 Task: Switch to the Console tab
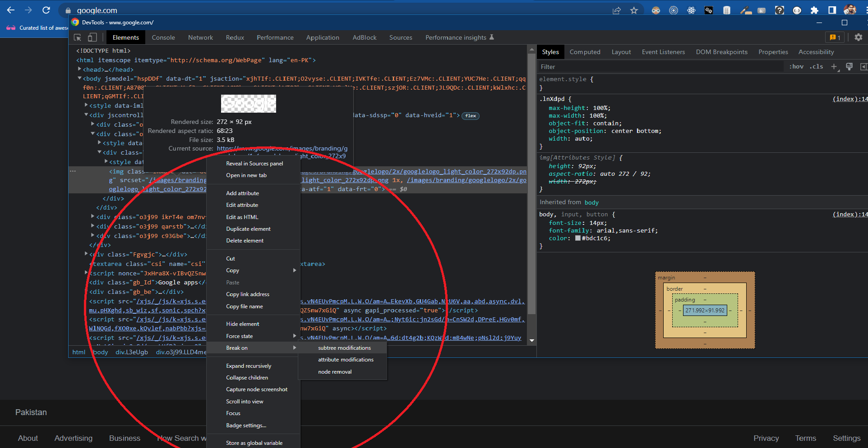point(163,37)
